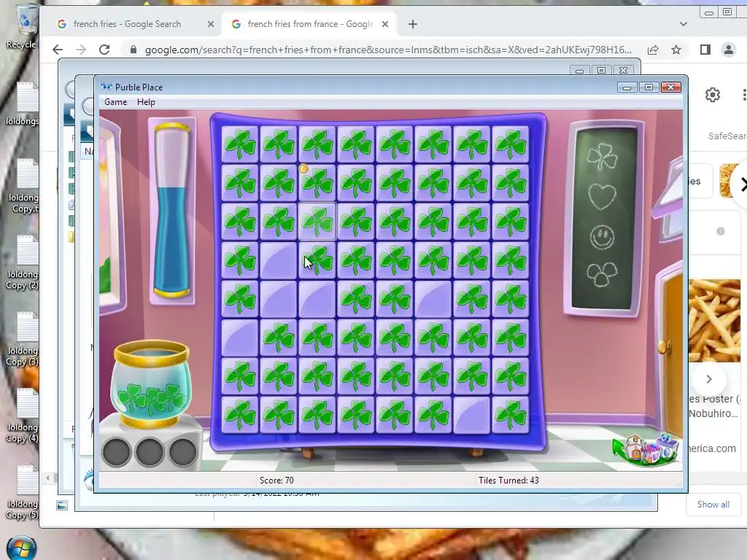Click Chrome's back arrow
The width and height of the screenshot is (747, 560).
tap(58, 50)
